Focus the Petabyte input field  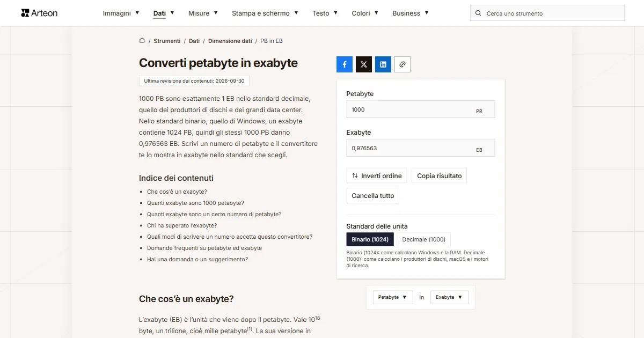coord(421,109)
